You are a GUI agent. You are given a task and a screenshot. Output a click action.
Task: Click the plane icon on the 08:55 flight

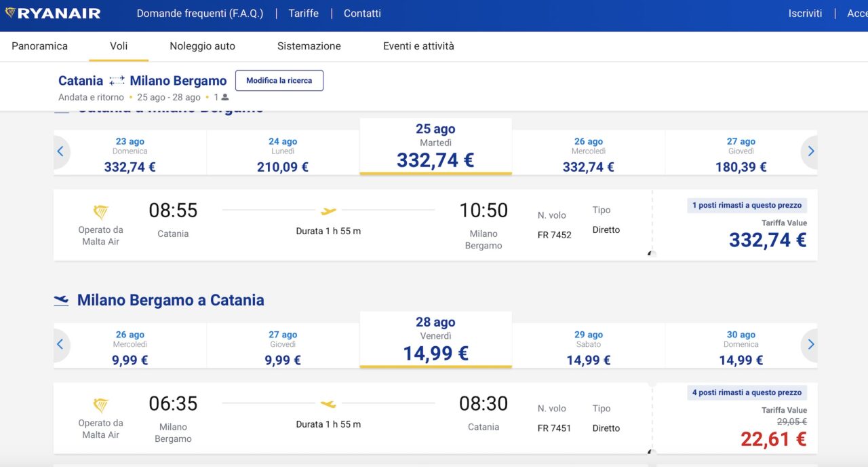pos(328,211)
